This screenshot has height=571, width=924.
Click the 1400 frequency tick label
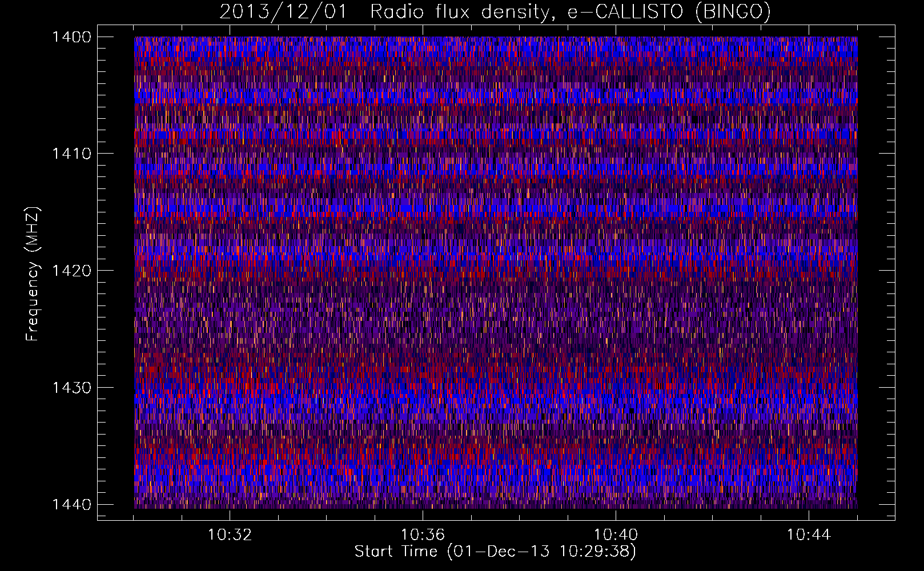71,37
